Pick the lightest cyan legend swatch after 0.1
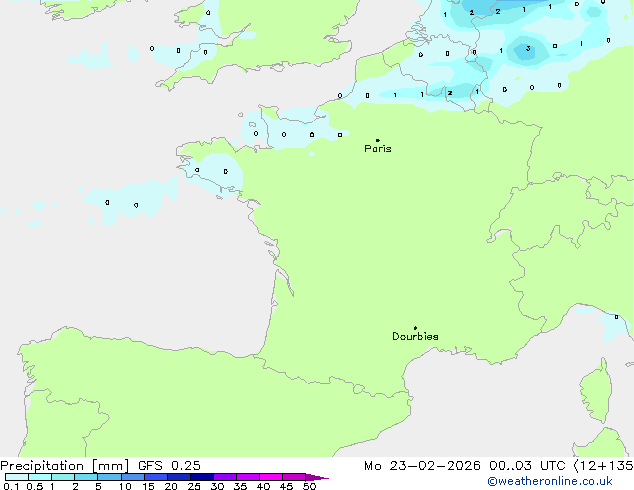 tap(17, 477)
